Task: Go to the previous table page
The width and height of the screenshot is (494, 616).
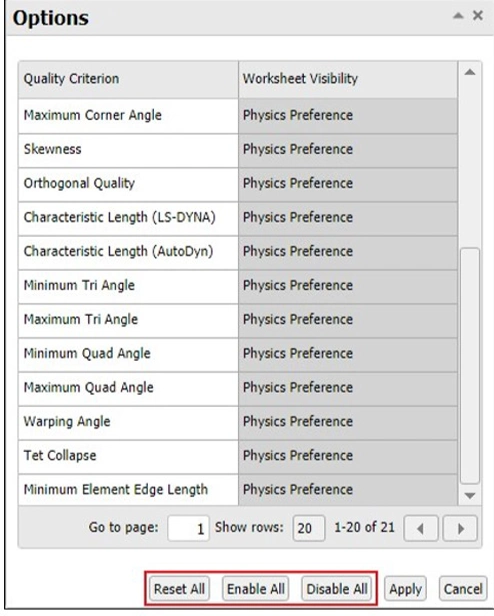Action: [x=421, y=528]
